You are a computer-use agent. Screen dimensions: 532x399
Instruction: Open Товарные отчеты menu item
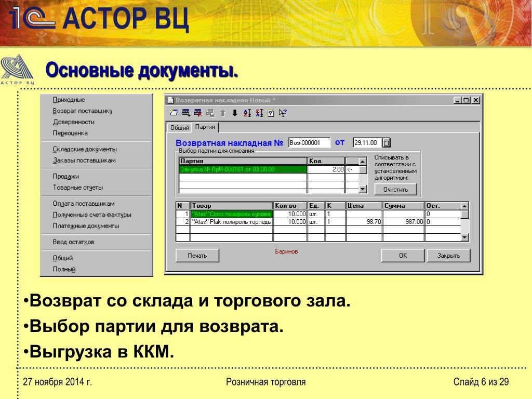[x=78, y=188]
